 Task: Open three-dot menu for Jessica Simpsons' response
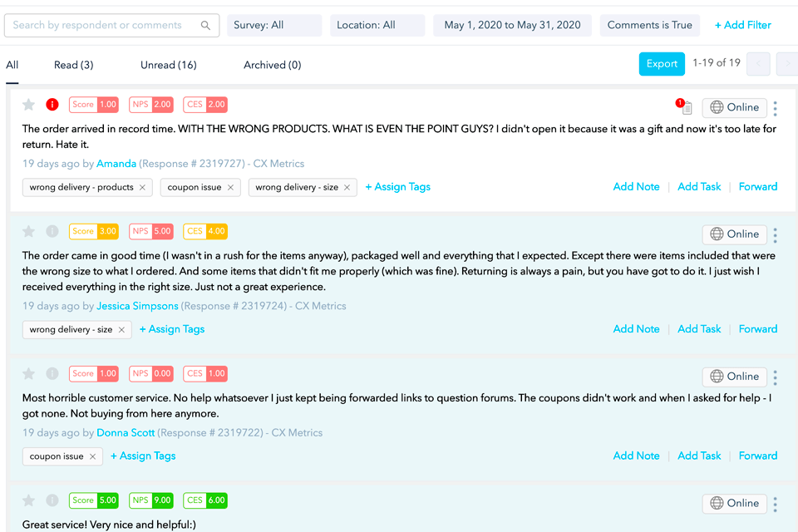click(775, 234)
